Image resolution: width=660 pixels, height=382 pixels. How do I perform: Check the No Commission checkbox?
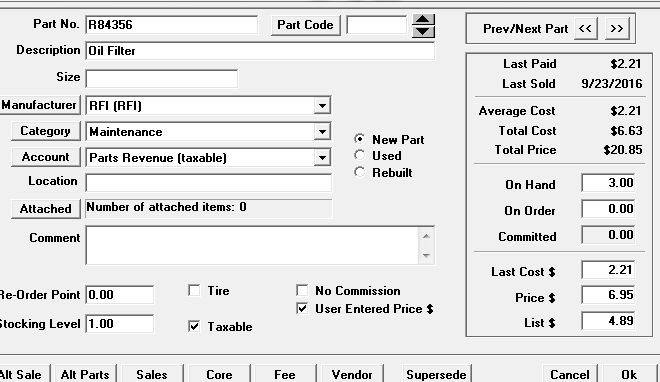click(302, 290)
